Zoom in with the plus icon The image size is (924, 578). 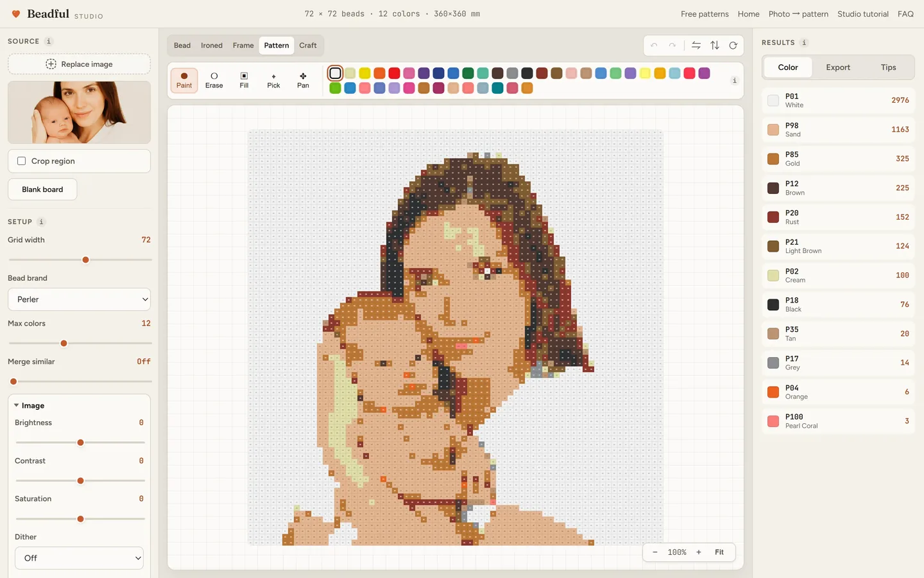[x=699, y=552]
